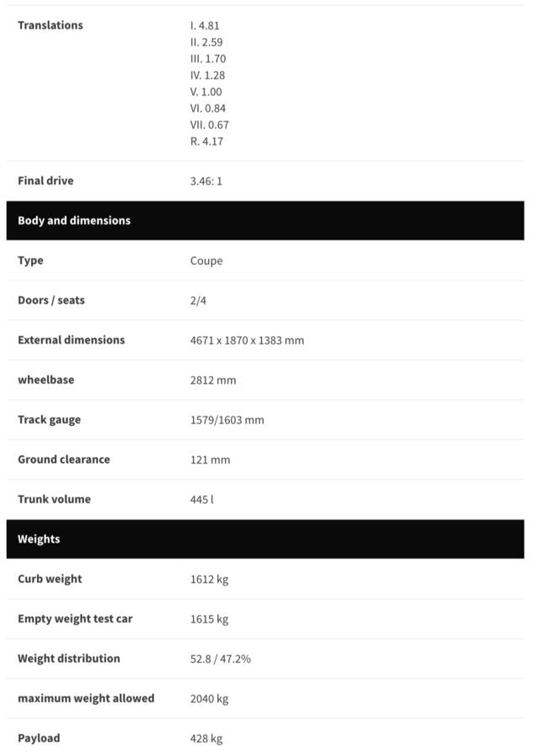The width and height of the screenshot is (538, 756).
Task: Click the Final drive label
Action: (45, 181)
